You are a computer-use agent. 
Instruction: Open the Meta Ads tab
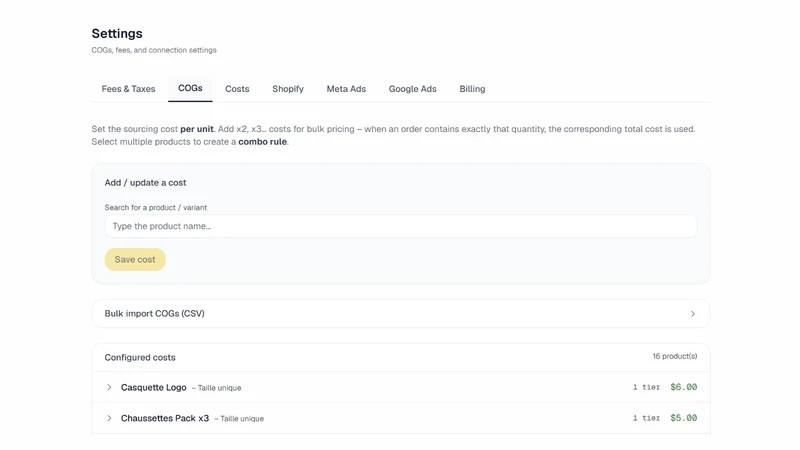(x=346, y=89)
